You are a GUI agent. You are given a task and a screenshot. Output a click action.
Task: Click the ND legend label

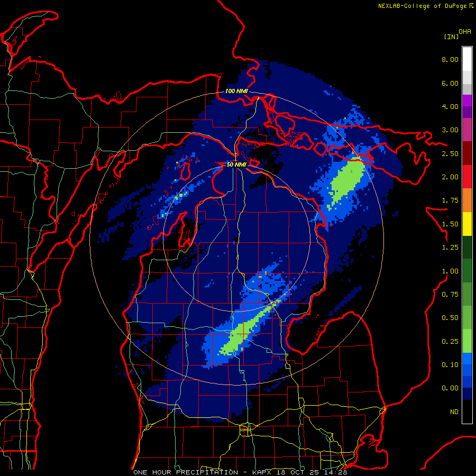pyautogui.click(x=454, y=412)
